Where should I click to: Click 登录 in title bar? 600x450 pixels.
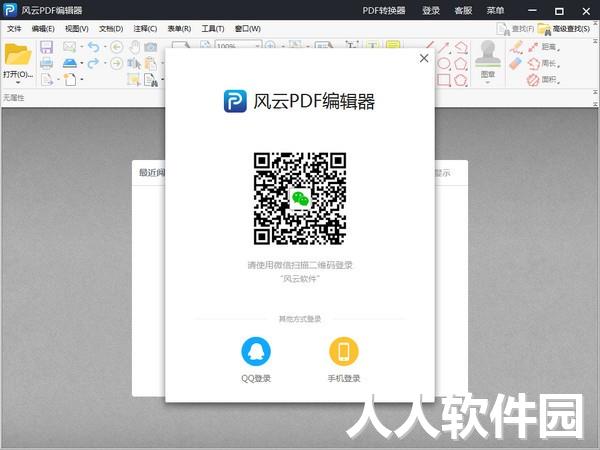point(431,10)
